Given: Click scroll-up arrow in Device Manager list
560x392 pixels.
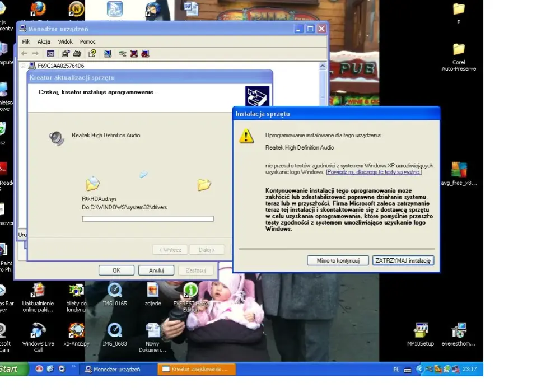Looking at the screenshot, I should (x=323, y=66).
